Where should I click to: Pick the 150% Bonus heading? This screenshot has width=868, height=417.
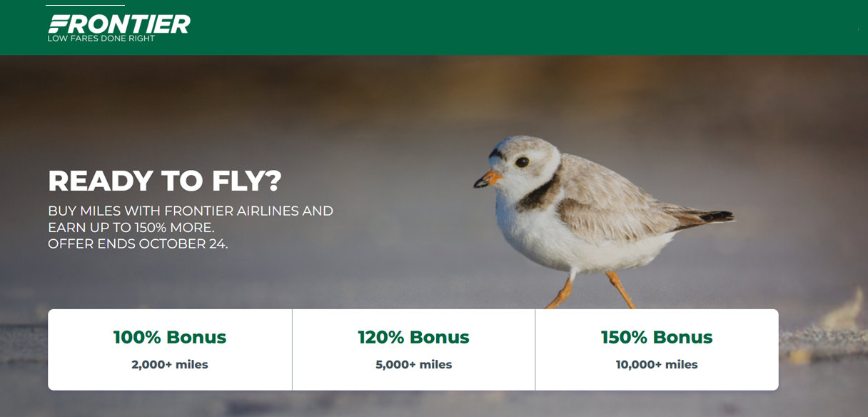pyautogui.click(x=657, y=337)
